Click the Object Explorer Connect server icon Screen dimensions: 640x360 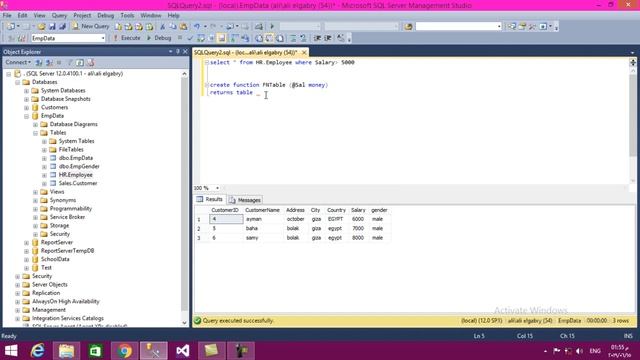tap(39, 62)
